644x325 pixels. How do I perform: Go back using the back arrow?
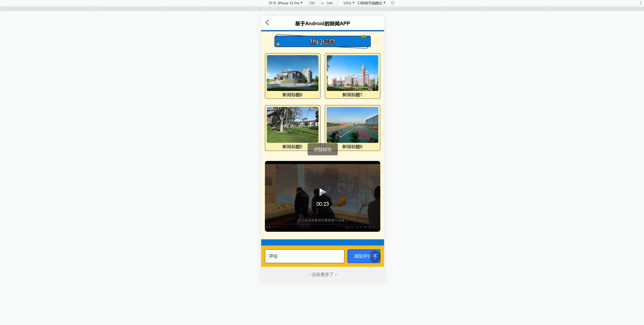pos(267,23)
